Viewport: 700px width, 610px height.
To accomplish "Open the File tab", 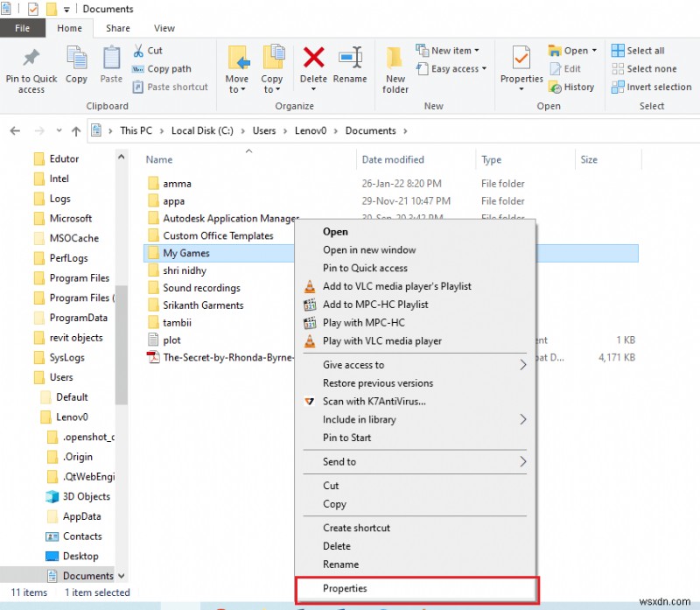I will tap(23, 28).
